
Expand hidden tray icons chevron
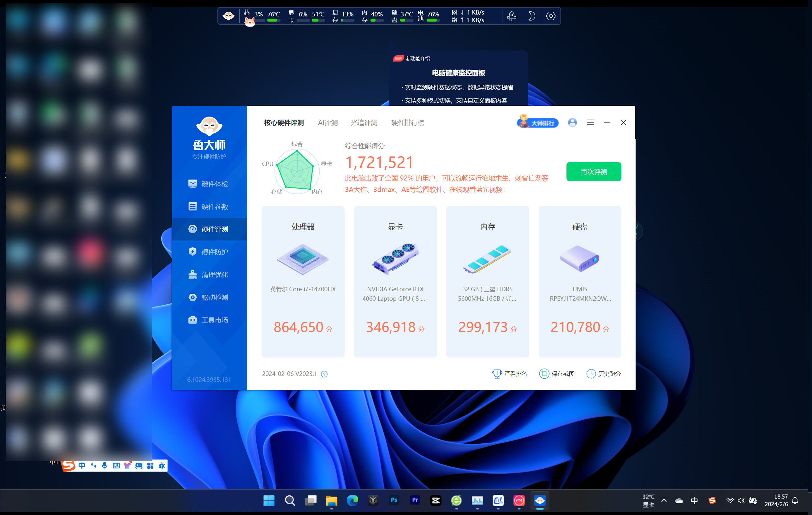point(664,500)
